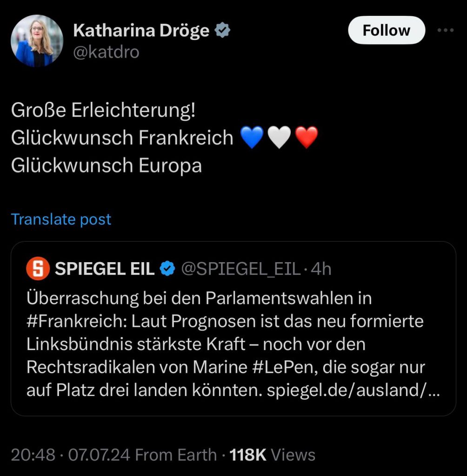
Task: Click the SPIEGEL EIL account name
Action: [x=105, y=269]
